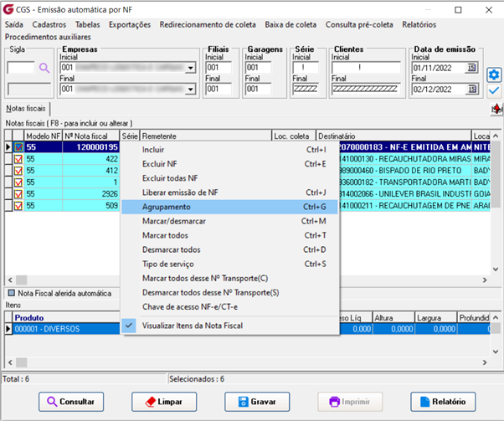
Task: Choose Incluir from context menu
Action: (x=230, y=150)
